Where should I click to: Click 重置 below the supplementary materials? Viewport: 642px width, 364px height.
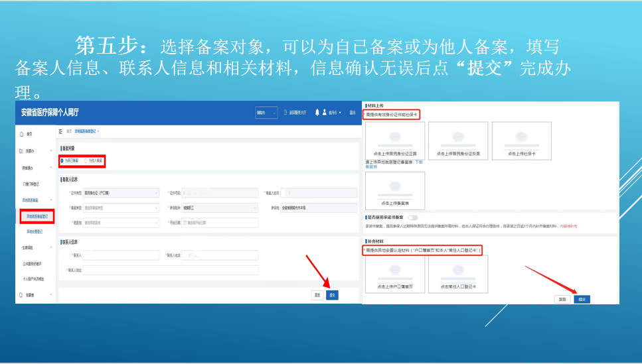[x=562, y=300]
